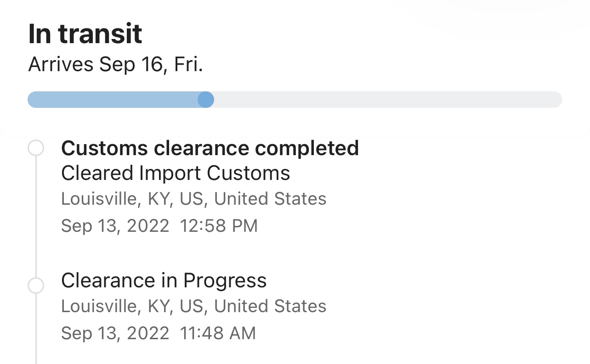Screen dimensions: 590x364
Task: Click the unfilled gray section of progress bar
Action: coord(386,100)
